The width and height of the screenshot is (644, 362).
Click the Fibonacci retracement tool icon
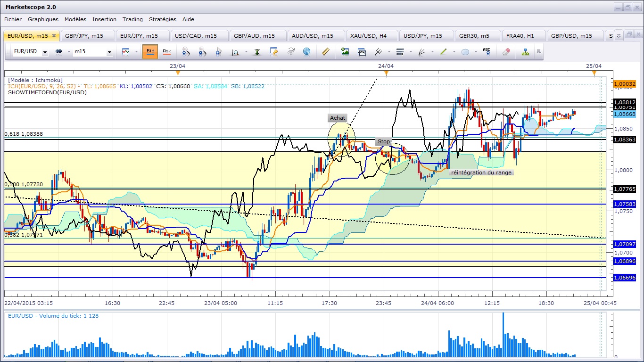click(x=400, y=52)
